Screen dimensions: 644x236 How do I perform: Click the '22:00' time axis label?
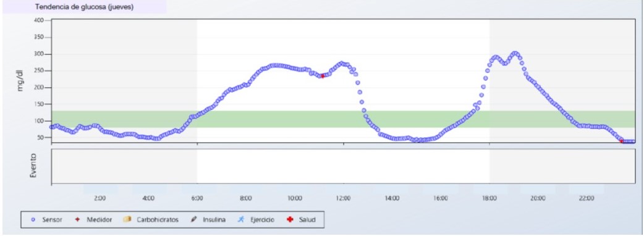[587, 198]
